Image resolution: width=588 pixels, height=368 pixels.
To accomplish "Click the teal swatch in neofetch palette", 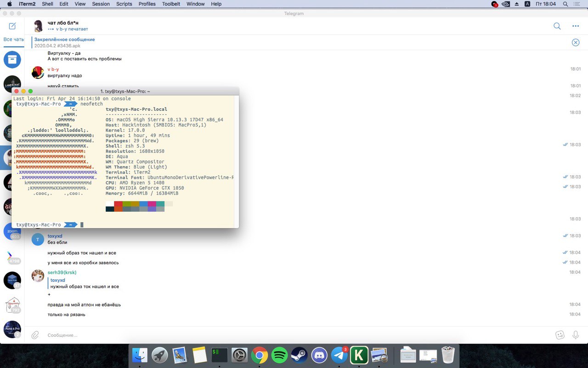I will 160,204.
